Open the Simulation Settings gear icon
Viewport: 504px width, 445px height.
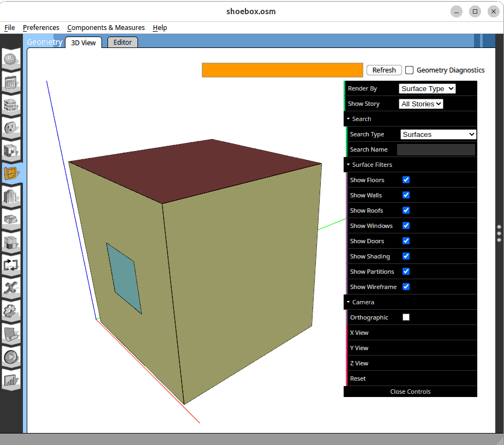tap(12, 311)
